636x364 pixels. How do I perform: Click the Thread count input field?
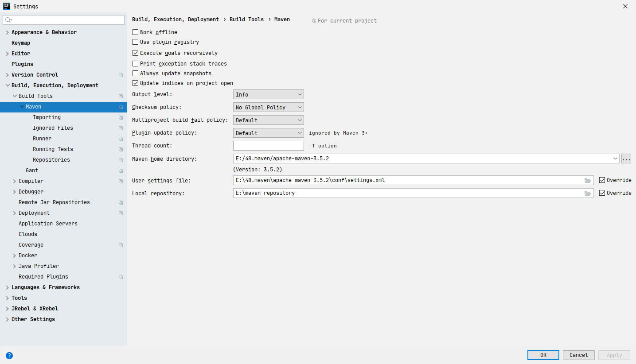click(x=268, y=146)
